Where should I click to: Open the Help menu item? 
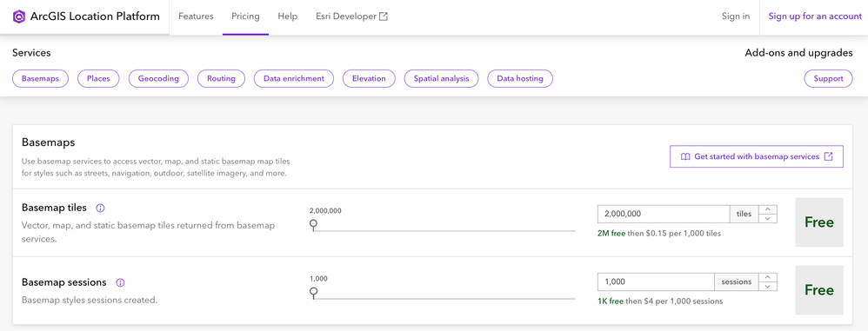tap(287, 17)
